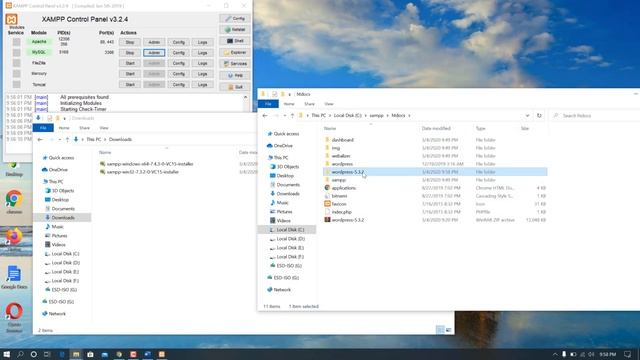Toggle Tomcat service checkbox
The width and height of the screenshot is (640, 360).
point(16,84)
